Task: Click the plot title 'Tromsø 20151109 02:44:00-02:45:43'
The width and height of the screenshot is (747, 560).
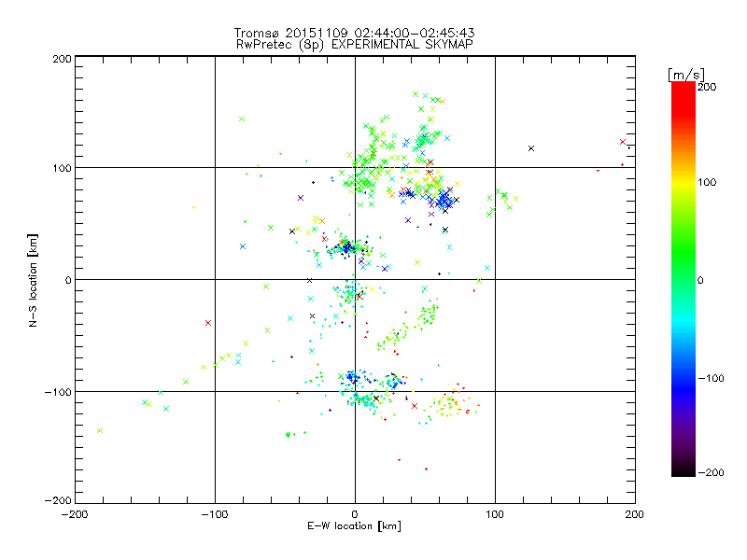Action: coord(355,33)
